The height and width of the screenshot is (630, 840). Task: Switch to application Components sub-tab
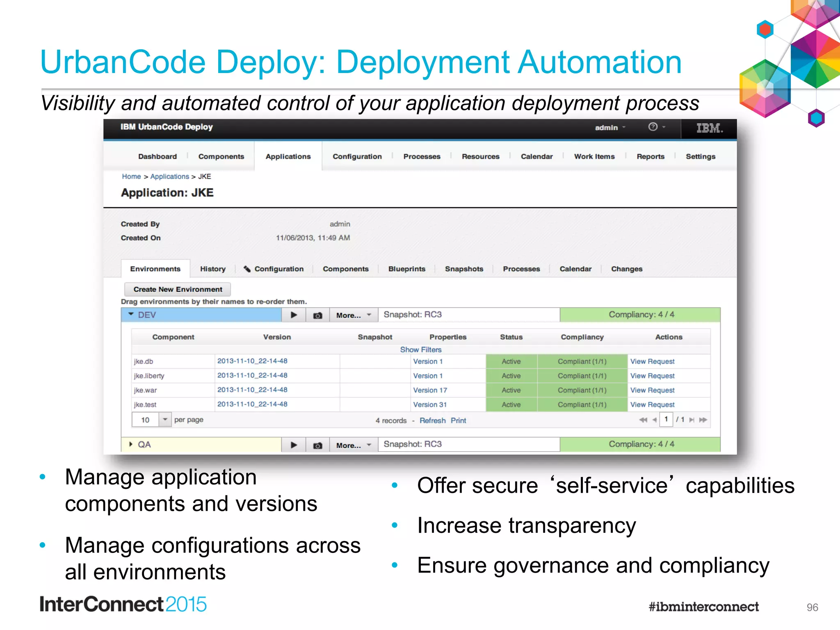point(345,269)
